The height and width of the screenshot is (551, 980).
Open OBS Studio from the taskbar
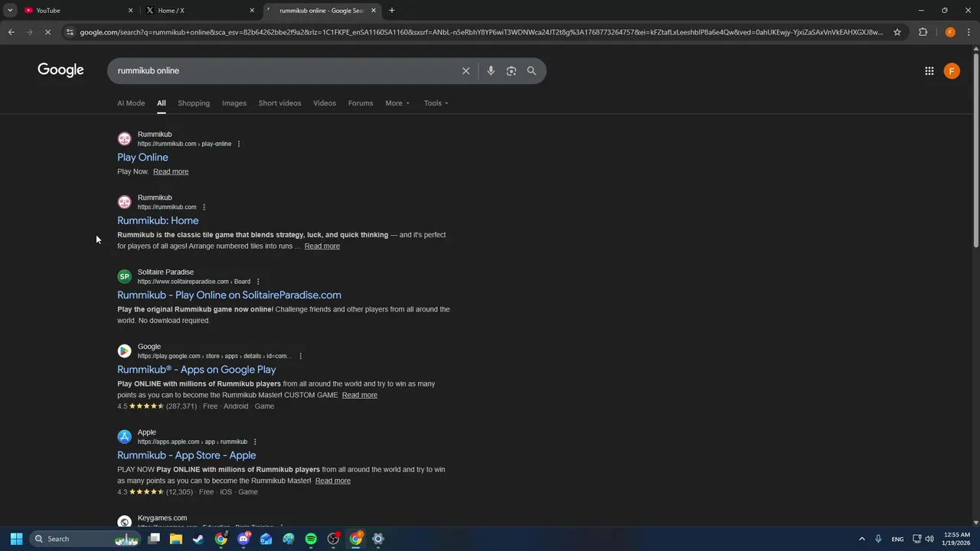(333, 539)
